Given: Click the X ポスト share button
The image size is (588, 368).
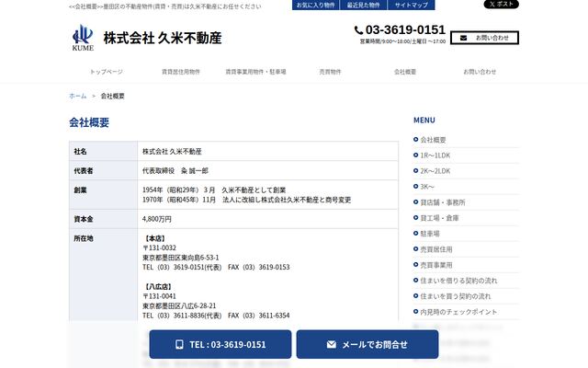Looking at the screenshot, I should 501,4.
